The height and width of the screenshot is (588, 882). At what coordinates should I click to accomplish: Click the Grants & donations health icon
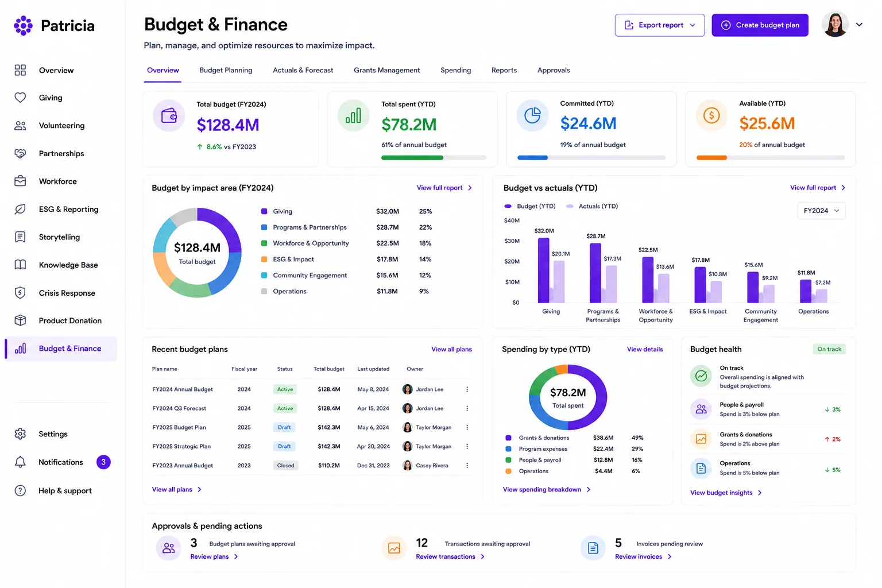pyautogui.click(x=701, y=439)
